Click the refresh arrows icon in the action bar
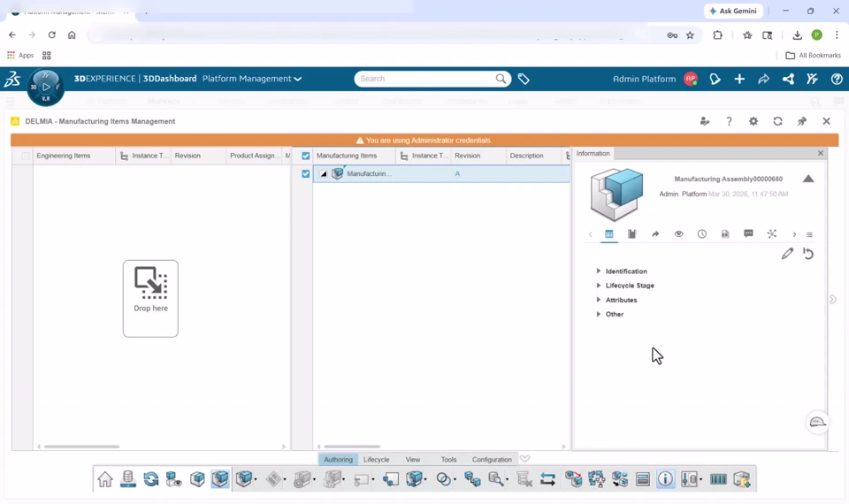Viewport: 849px width, 504px height. (x=151, y=479)
